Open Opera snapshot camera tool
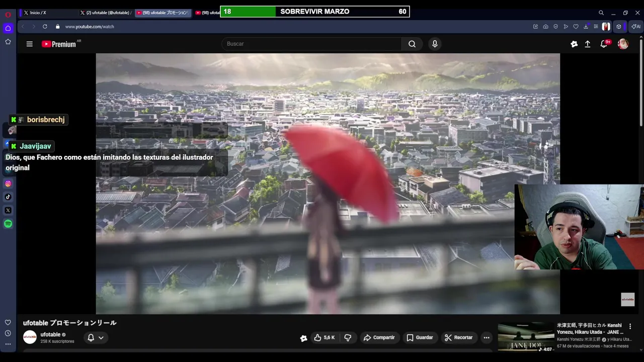This screenshot has width=644, height=362. [545, 27]
